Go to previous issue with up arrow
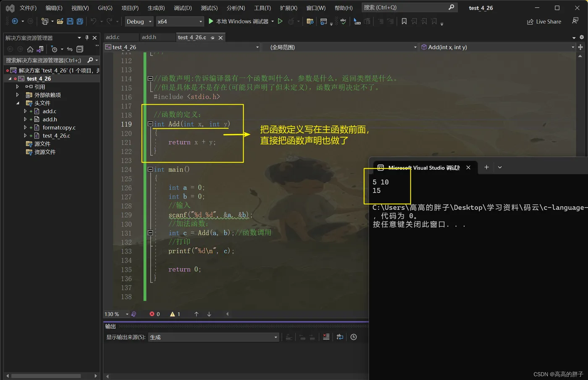The height and width of the screenshot is (380, 588). tap(196, 314)
